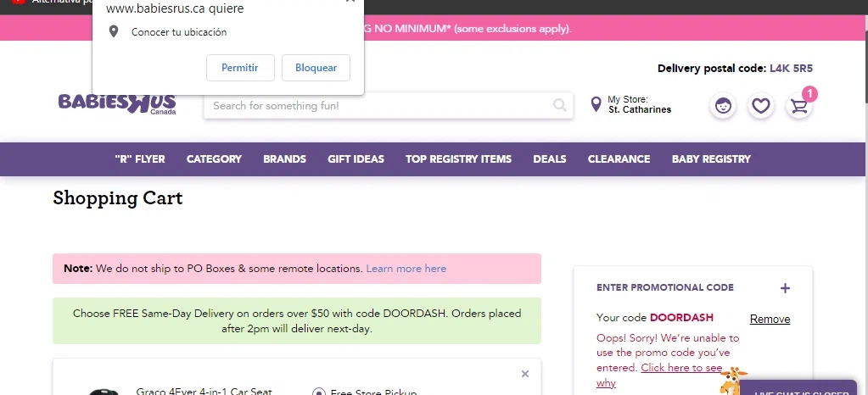
Task: Open the TOP REGISTRY ITEMS menu
Action: [458, 159]
